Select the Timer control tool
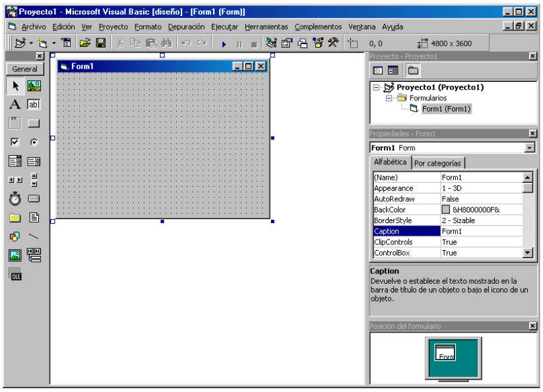The height and width of the screenshot is (392, 543). point(15,199)
